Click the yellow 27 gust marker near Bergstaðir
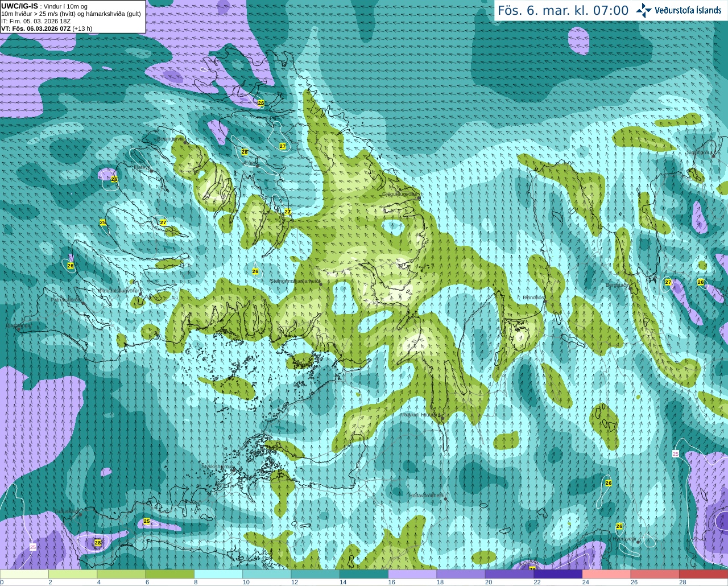 coord(668,282)
